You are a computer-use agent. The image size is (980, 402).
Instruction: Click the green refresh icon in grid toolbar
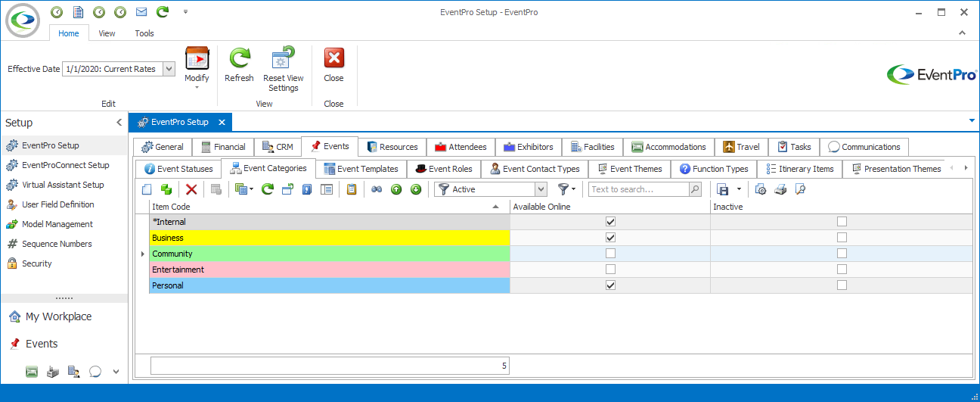pos(268,189)
